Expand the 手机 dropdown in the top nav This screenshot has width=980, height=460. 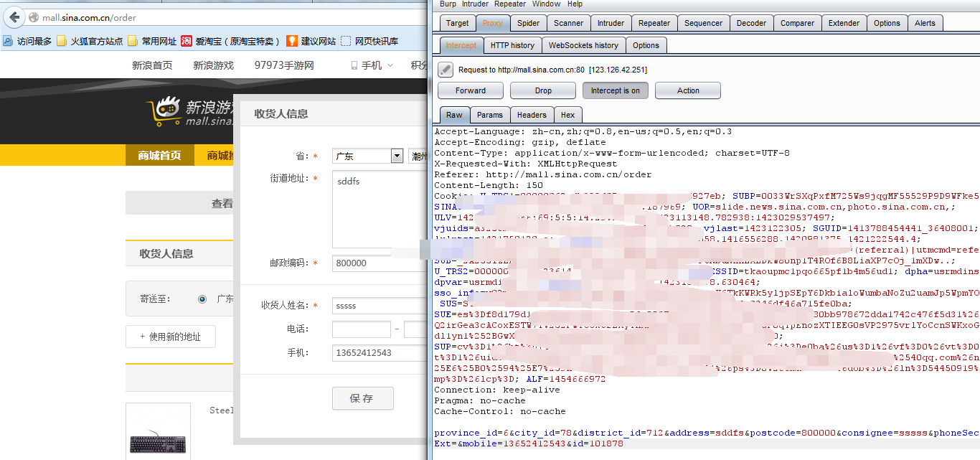[390, 65]
